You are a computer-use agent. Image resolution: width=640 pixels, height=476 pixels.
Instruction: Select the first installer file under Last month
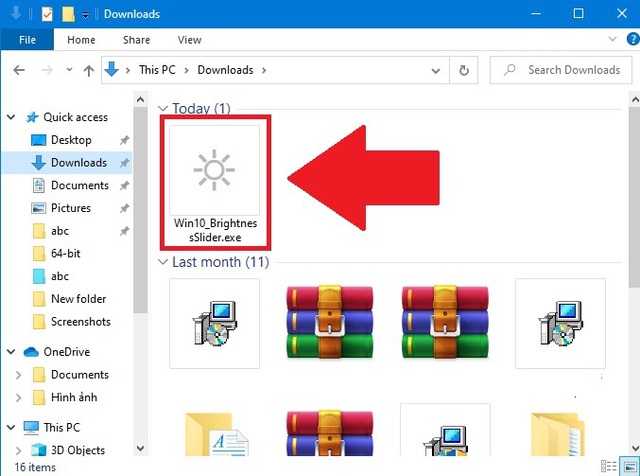pyautogui.click(x=214, y=324)
